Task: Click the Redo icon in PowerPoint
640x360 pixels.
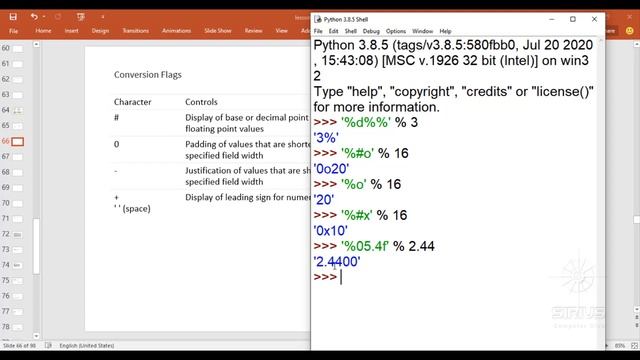Action: 58,17
